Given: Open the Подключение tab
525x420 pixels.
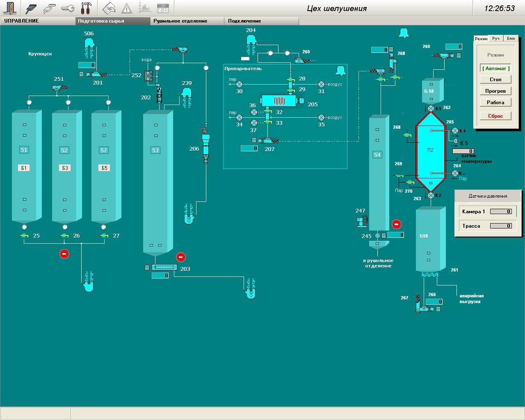Looking at the screenshot, I should (x=244, y=21).
